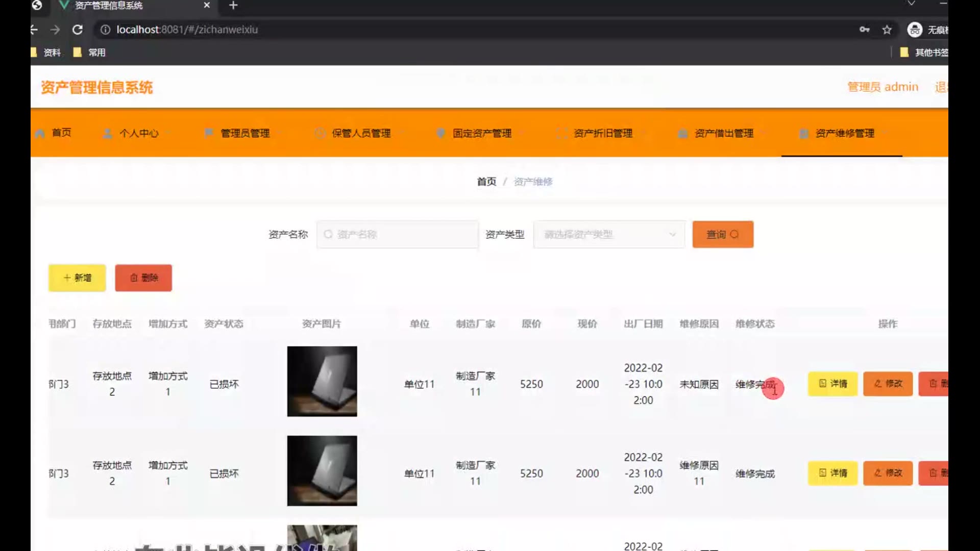Click 修改 for the 未知原因 row
This screenshot has height=551, width=980.
(x=888, y=384)
